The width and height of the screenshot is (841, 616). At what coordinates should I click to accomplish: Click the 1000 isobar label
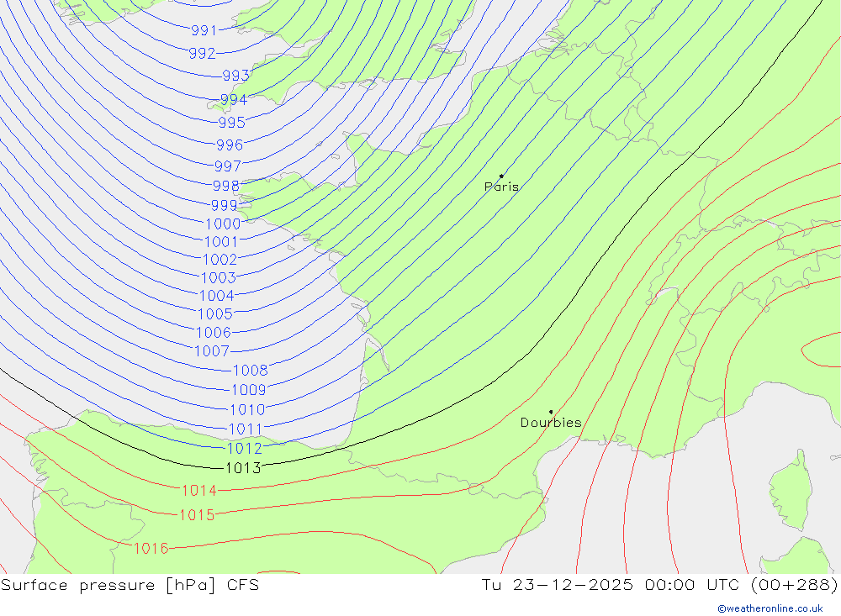tap(223, 224)
